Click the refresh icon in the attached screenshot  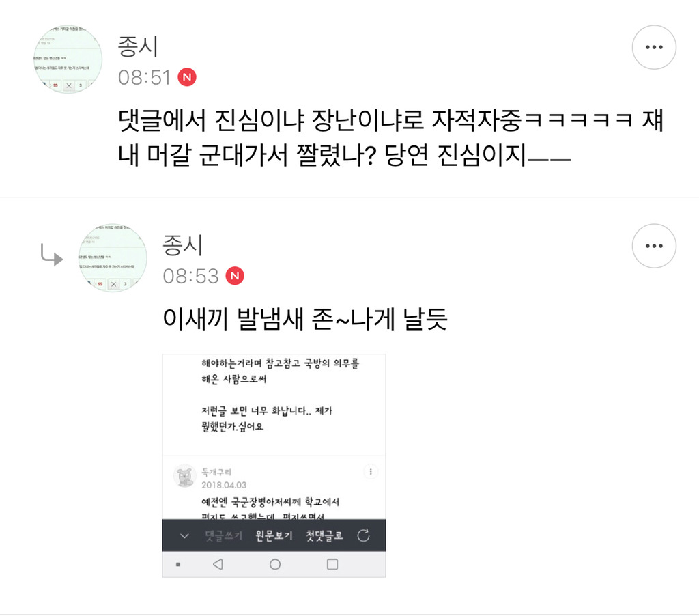pyautogui.click(x=363, y=535)
